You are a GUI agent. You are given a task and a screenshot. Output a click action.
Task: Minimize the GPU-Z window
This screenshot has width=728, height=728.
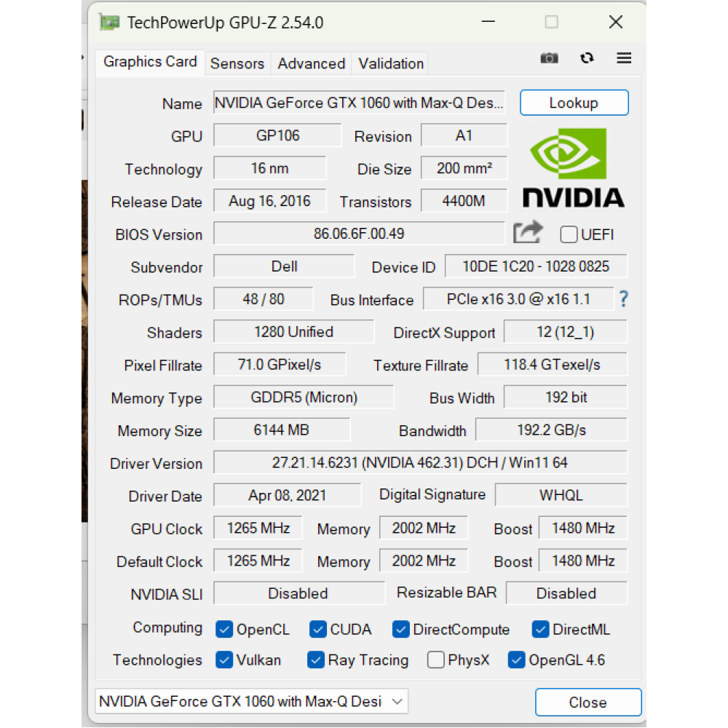coord(488,22)
